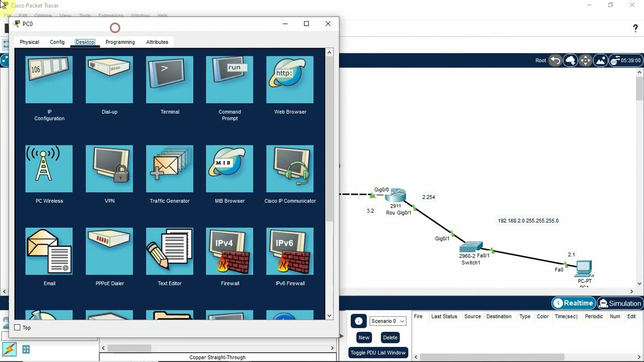Viewport: 644px width, 362px height.
Task: Click the move object icon in the toolbar
Action: pos(585,60)
